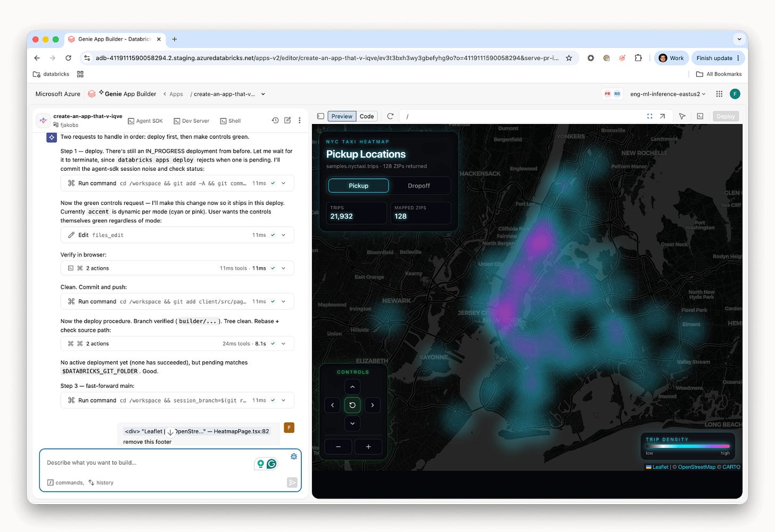Click the history shortcut hint
775x532 pixels.
[101, 483]
